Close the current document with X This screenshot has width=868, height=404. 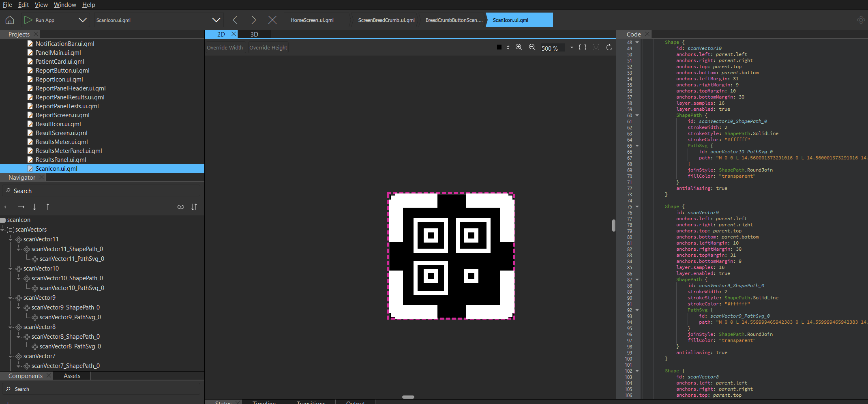[x=272, y=20]
